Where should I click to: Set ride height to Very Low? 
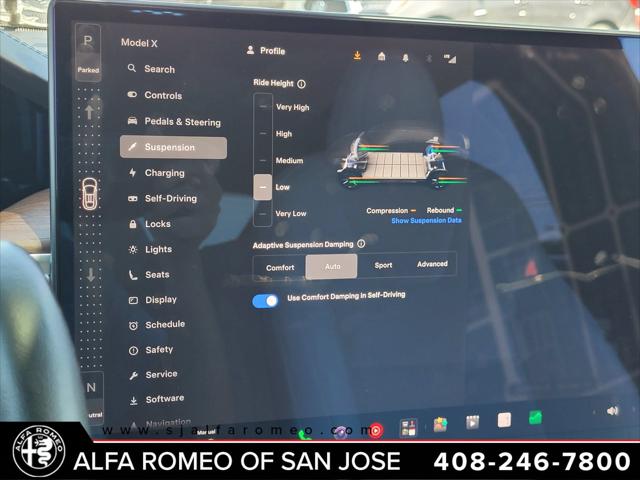click(291, 213)
